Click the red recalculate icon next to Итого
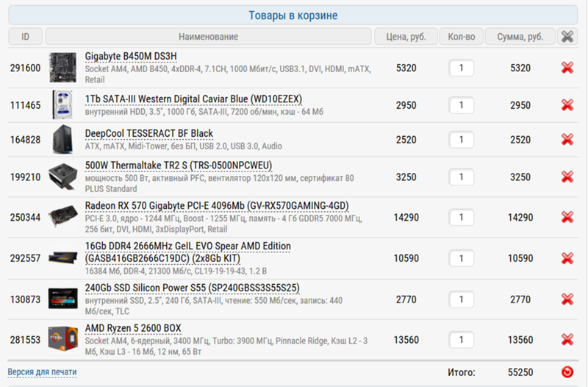The width and height of the screenshot is (588, 387). click(x=567, y=372)
